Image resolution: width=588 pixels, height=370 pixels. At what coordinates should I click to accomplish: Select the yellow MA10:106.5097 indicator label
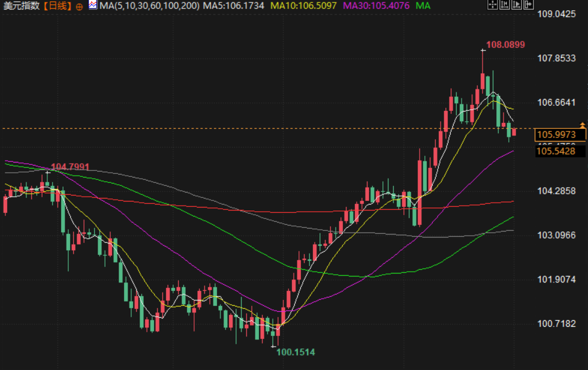pos(304,6)
